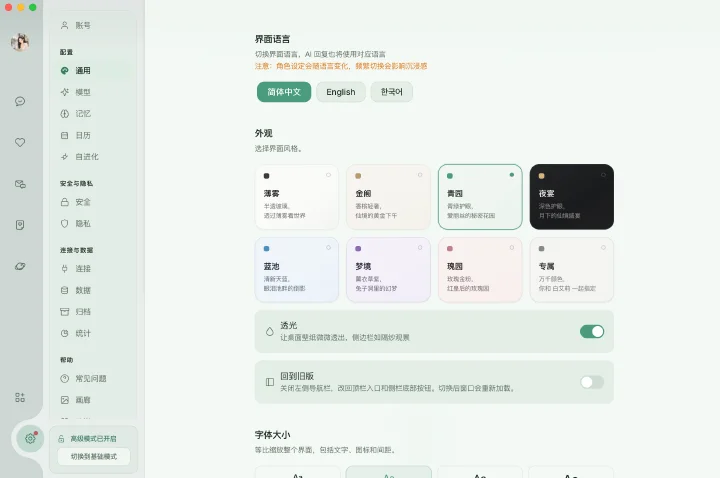Enable the 回到旧版 toggle
720x478 pixels.
coord(592,382)
